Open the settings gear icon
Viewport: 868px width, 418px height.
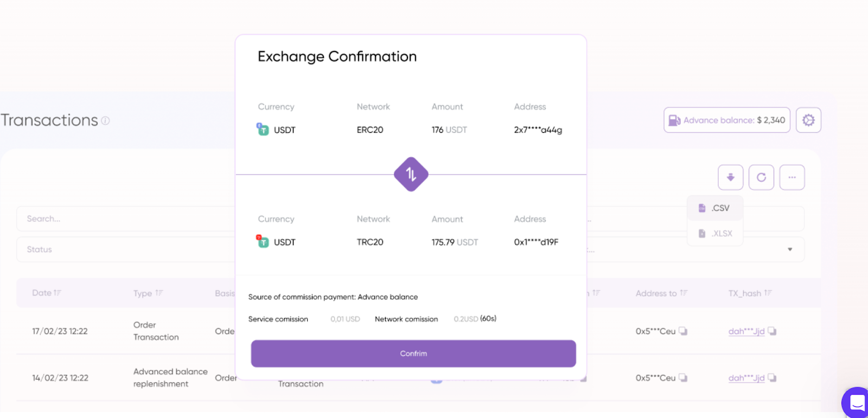click(x=808, y=120)
